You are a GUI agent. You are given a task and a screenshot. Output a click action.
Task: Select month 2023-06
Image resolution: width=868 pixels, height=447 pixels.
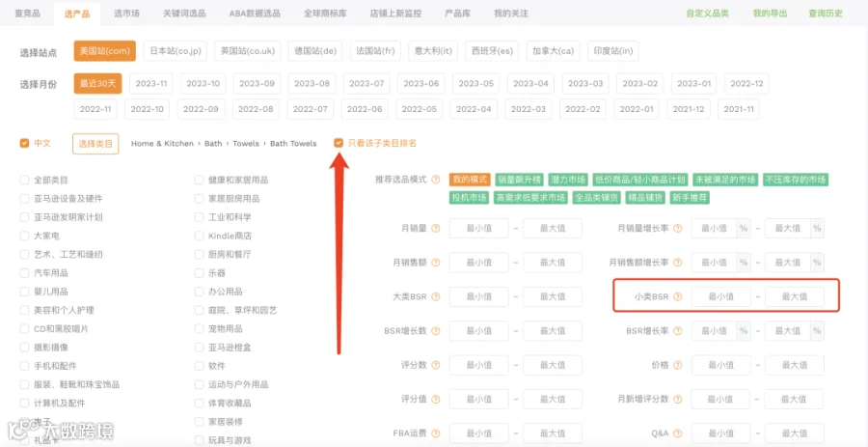click(x=421, y=84)
